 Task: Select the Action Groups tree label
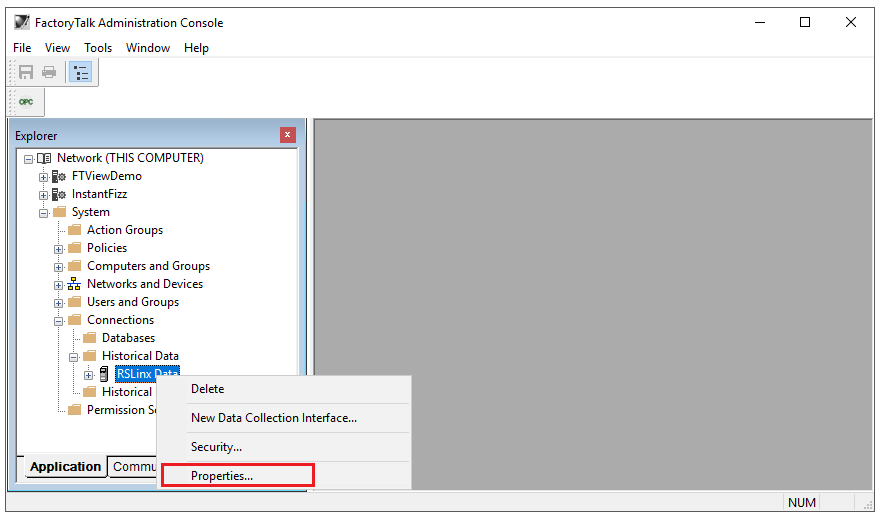[125, 230]
